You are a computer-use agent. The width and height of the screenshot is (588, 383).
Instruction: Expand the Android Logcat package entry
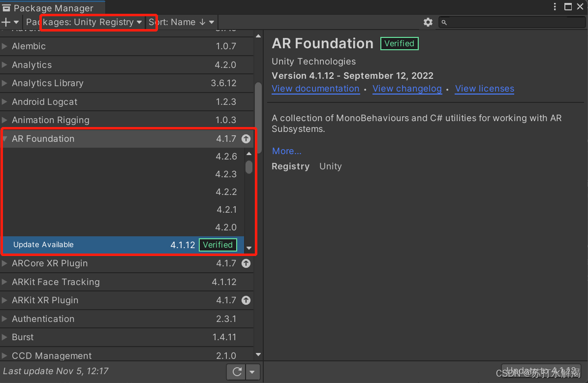(4, 102)
